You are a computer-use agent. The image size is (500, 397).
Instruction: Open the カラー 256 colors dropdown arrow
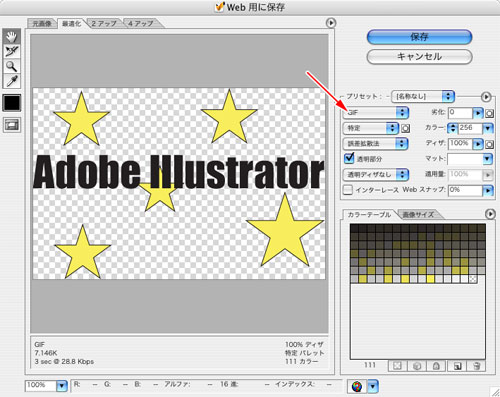pyautogui.click(x=488, y=128)
